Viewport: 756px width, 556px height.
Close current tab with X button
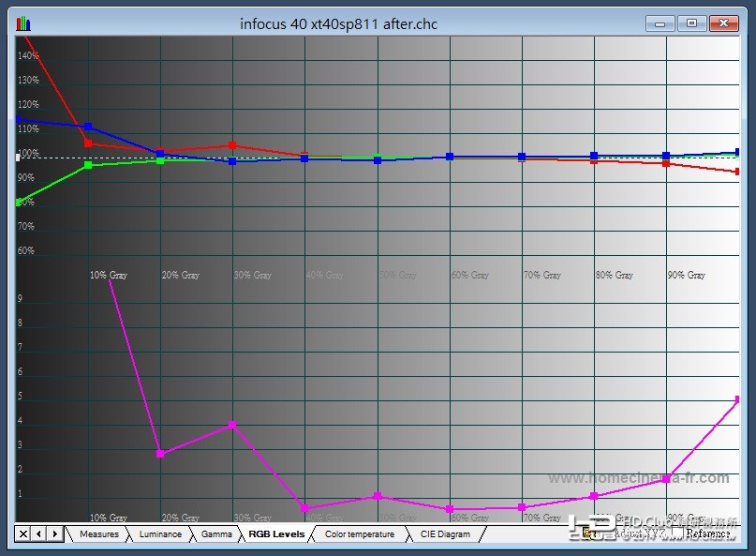(x=23, y=533)
